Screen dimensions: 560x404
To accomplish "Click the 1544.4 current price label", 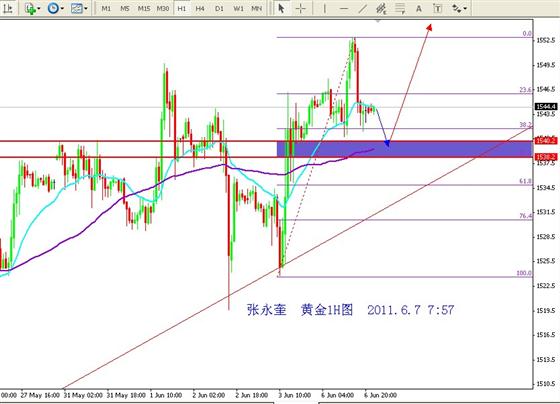I will [546, 107].
